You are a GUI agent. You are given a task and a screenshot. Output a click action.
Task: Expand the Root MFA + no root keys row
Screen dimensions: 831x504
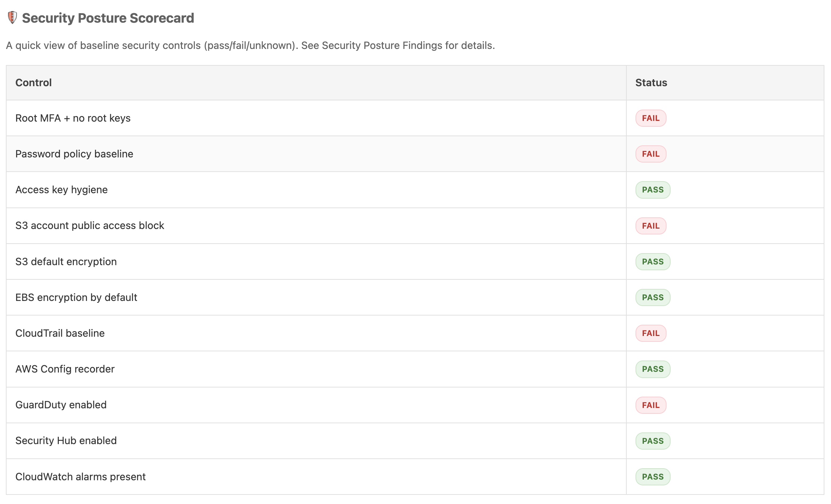point(73,118)
